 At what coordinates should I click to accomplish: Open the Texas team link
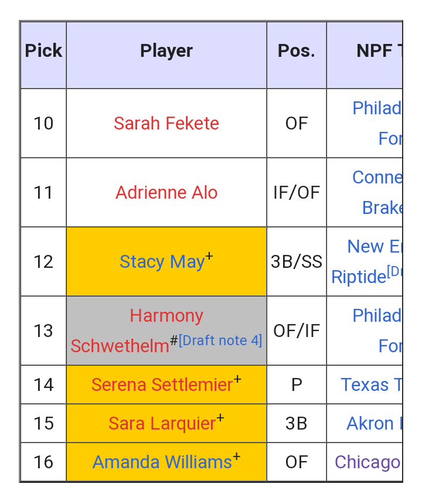[371, 384]
